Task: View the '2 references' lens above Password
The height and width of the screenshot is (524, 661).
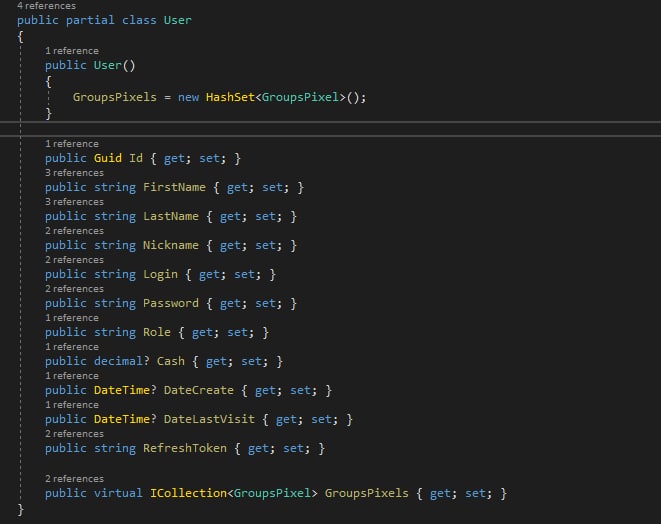Action: coord(74,289)
